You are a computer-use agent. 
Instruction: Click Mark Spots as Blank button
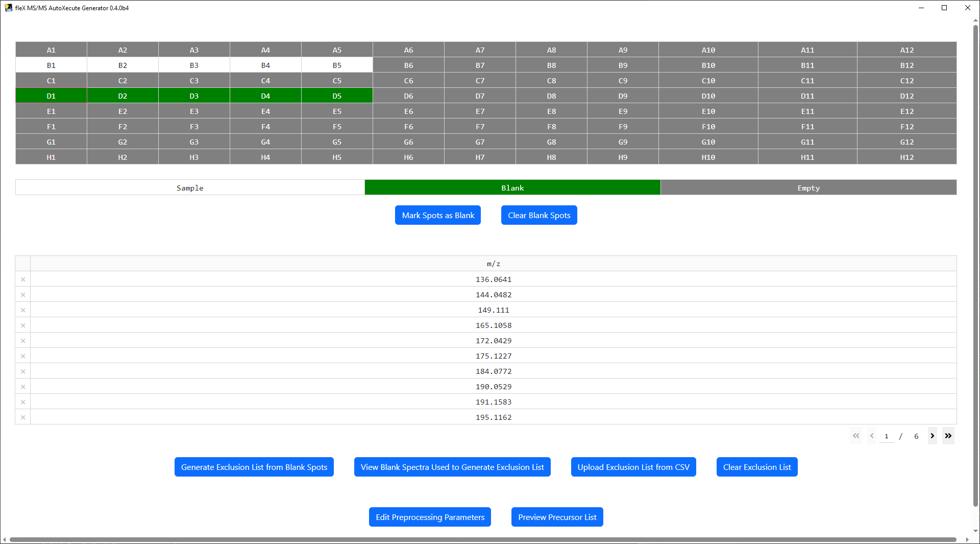click(438, 215)
